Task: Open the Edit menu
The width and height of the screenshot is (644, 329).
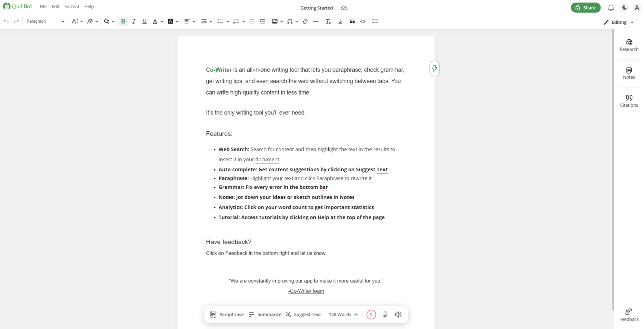Action: (55, 6)
